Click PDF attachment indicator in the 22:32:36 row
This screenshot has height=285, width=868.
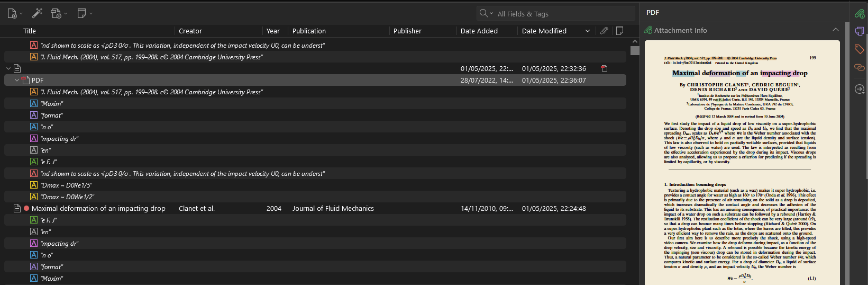tap(604, 68)
